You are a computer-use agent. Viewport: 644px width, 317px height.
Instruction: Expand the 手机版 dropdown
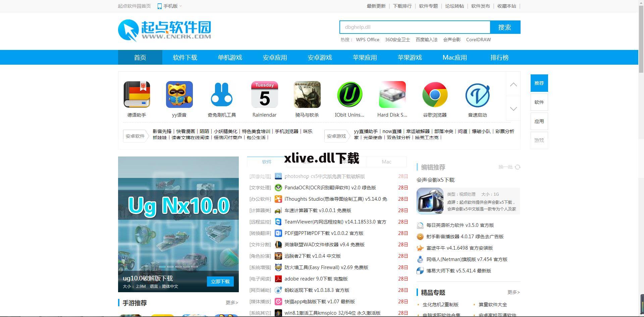tap(170, 6)
